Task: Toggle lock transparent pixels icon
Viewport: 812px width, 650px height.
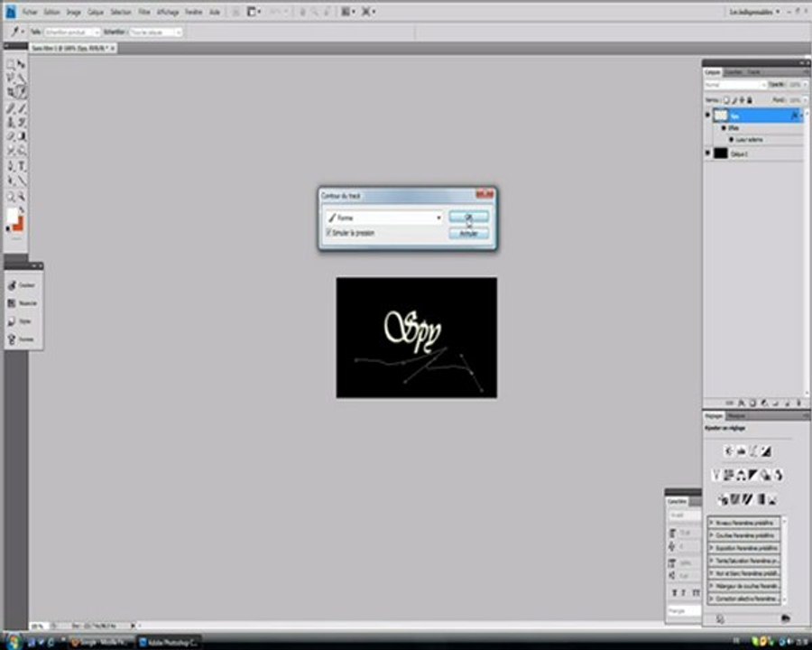Action: coord(726,100)
